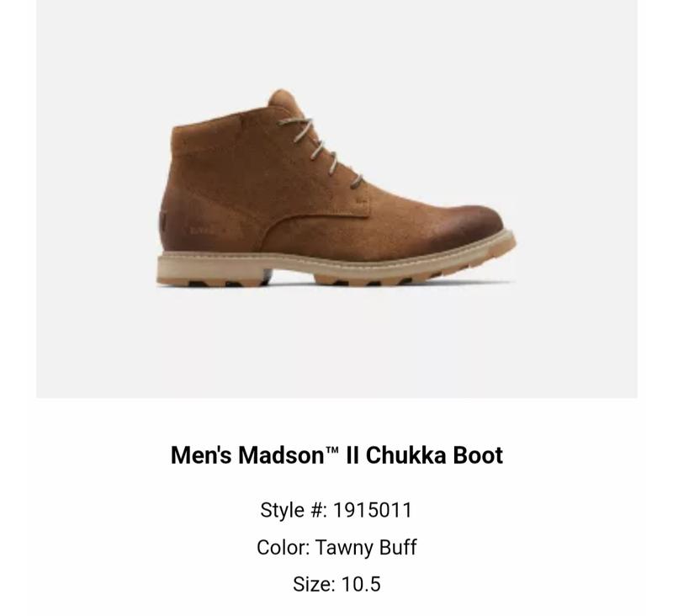673x616 pixels.
Task: Click the style number 1915011
Action: coord(373,510)
